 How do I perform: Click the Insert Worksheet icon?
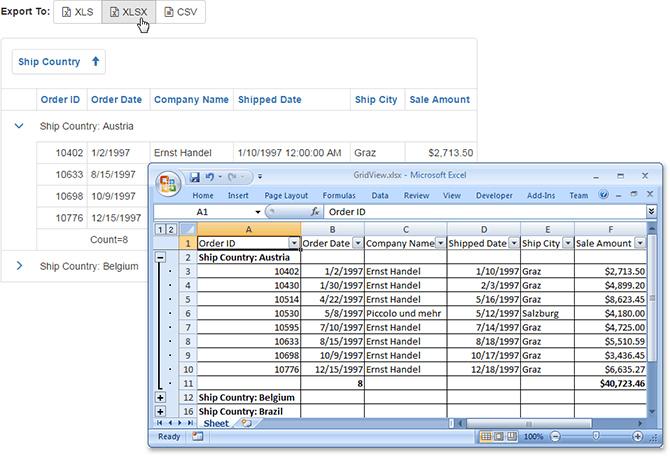click(x=246, y=423)
